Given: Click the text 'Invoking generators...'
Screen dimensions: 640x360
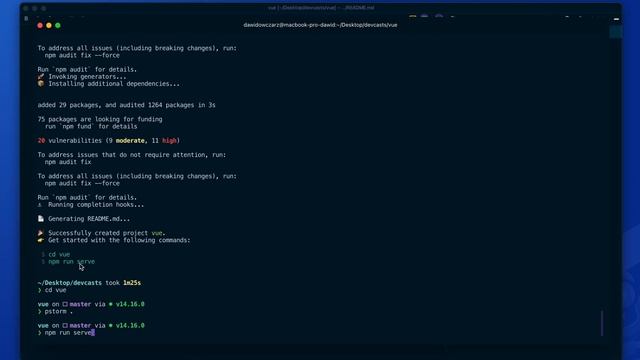Looking at the screenshot, I should click(x=87, y=76).
